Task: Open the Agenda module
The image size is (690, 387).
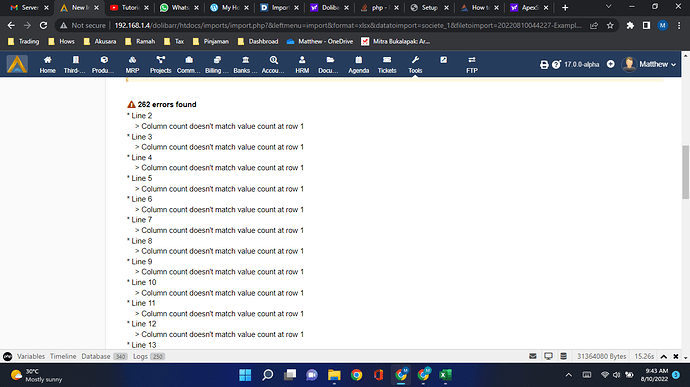Action: (359, 64)
